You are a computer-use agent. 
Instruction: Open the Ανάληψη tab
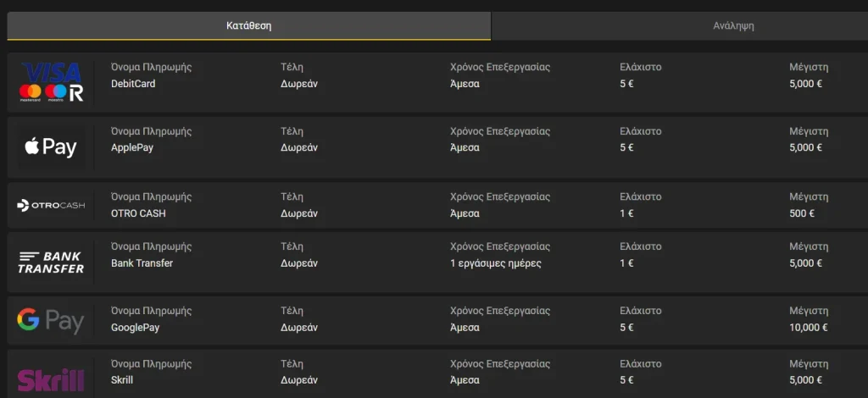[733, 25]
